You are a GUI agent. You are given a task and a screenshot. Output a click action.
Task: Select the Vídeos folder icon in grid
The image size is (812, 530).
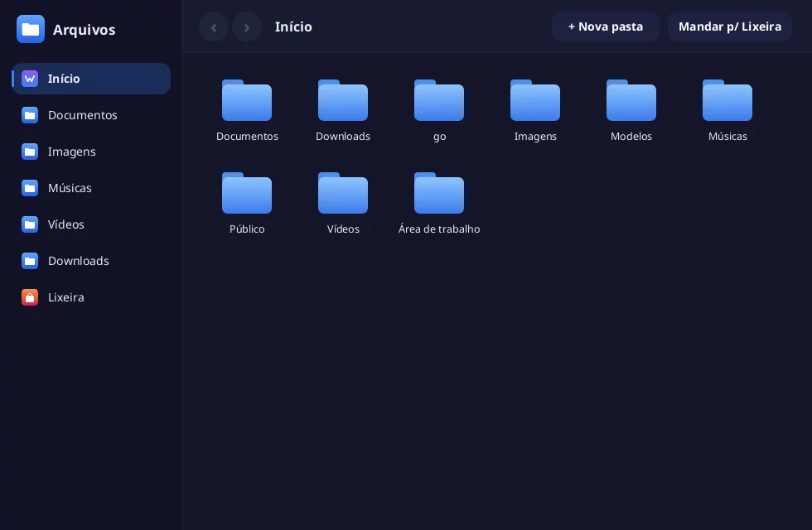tap(343, 192)
